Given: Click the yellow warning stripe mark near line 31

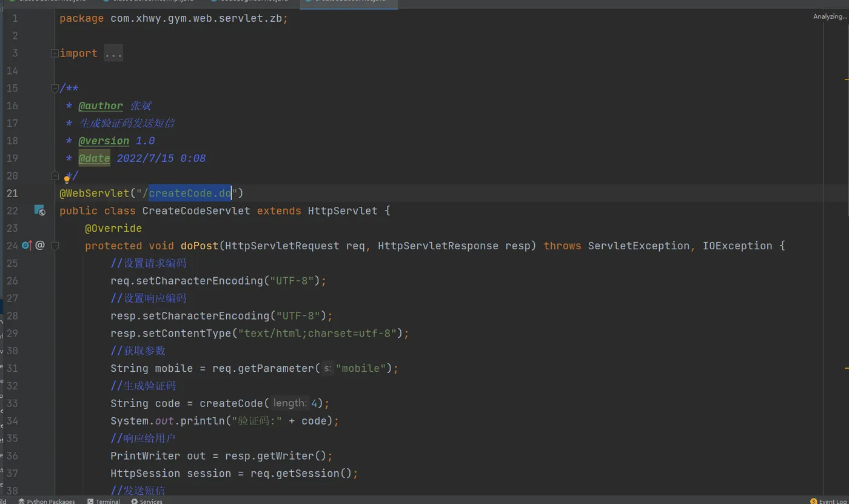Looking at the screenshot, I should (847, 368).
